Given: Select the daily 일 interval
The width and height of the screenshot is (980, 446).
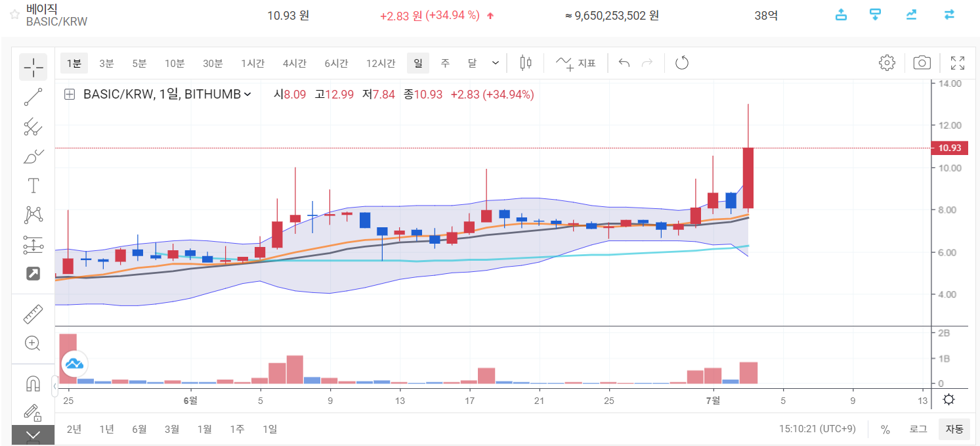Looking at the screenshot, I should [x=417, y=63].
